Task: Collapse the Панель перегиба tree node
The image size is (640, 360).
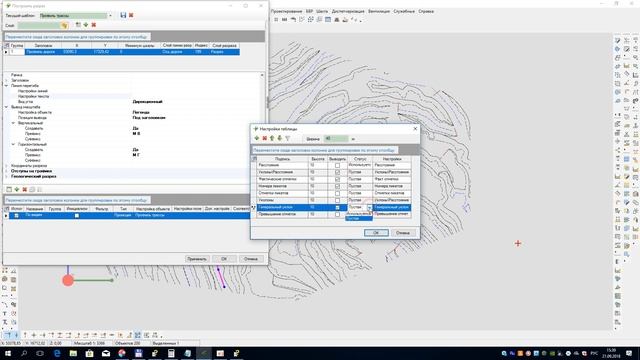Action: 7,86
